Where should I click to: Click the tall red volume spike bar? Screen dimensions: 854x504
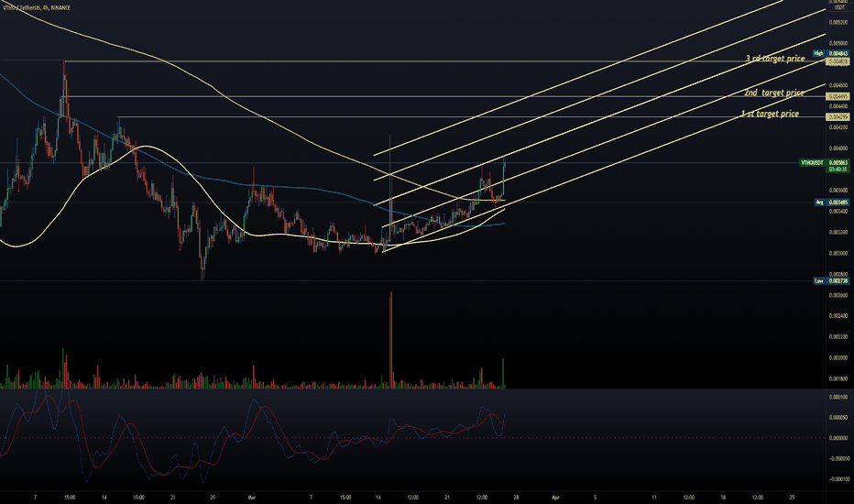391,340
